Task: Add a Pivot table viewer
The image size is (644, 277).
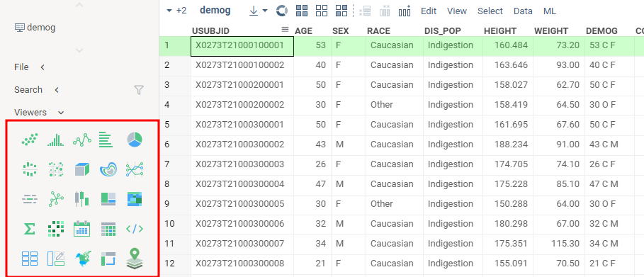Action: [108, 259]
